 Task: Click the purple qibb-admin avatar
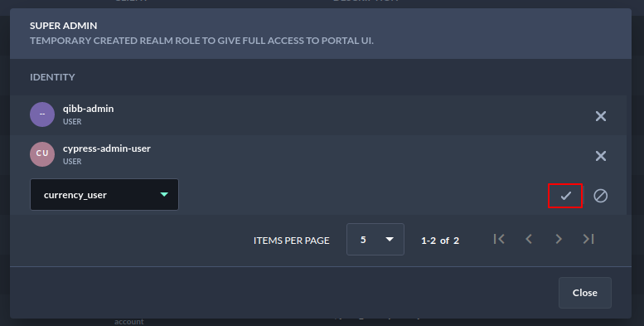pos(42,114)
